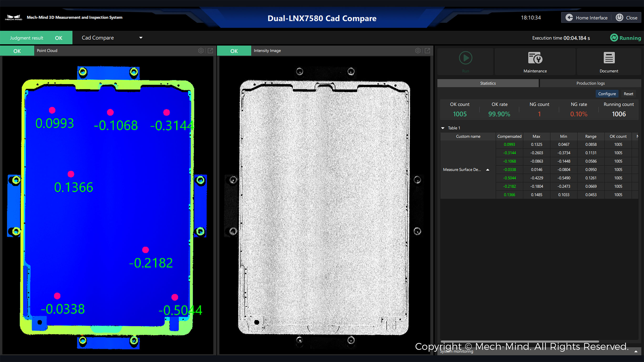The height and width of the screenshot is (362, 644).
Task: Pop out the Point Cloud panel
Action: tap(211, 51)
